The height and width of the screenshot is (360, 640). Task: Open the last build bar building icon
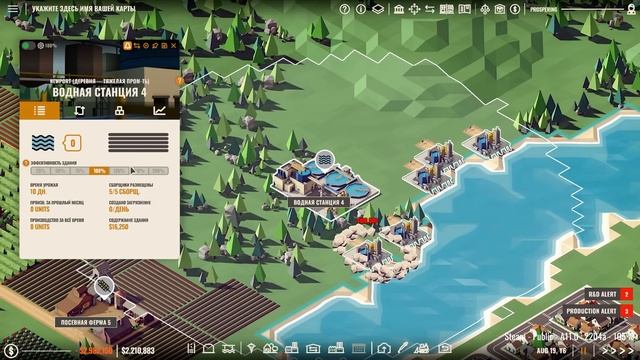coord(444,348)
